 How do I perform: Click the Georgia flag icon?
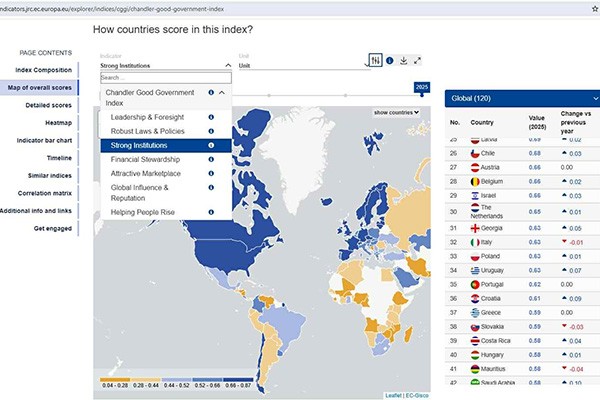[x=475, y=228]
